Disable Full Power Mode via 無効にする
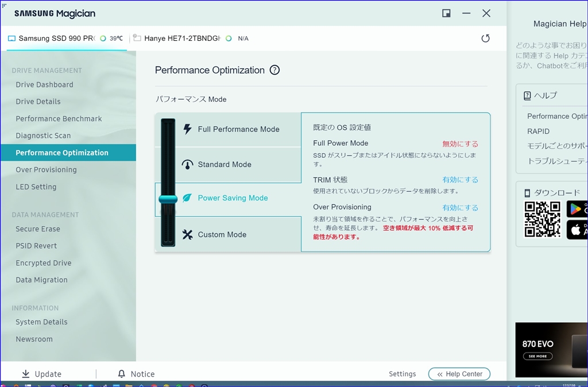Image resolution: width=588 pixels, height=387 pixels. click(x=460, y=144)
